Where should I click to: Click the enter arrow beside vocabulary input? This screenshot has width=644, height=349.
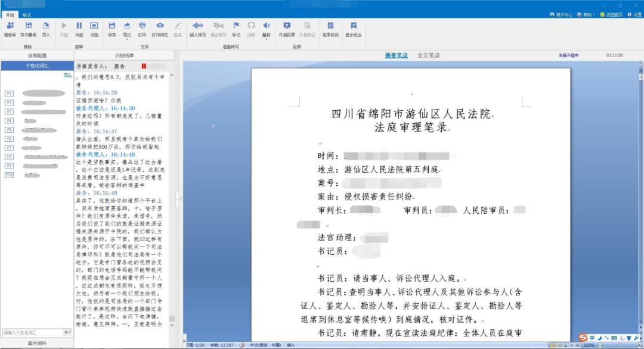68,332
